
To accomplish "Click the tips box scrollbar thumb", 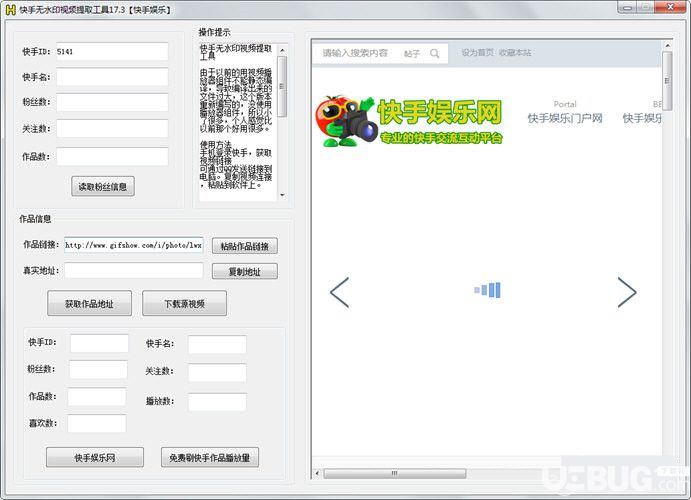I will [x=282, y=86].
